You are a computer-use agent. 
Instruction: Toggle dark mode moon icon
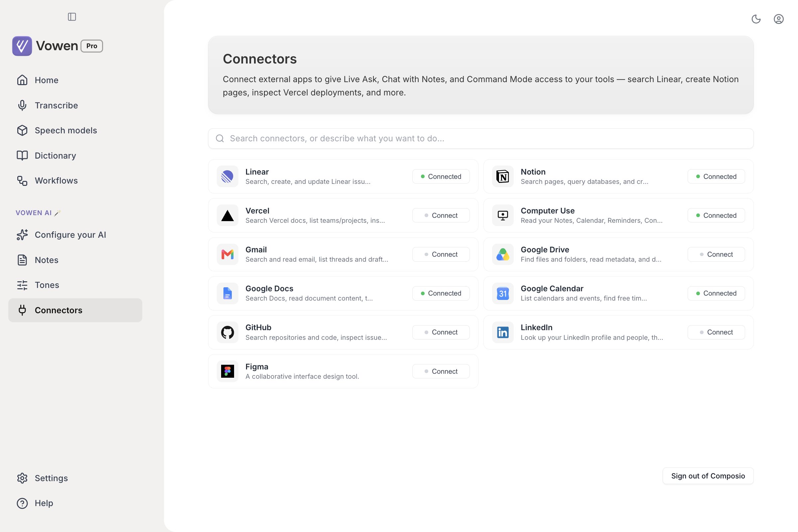coord(756,19)
